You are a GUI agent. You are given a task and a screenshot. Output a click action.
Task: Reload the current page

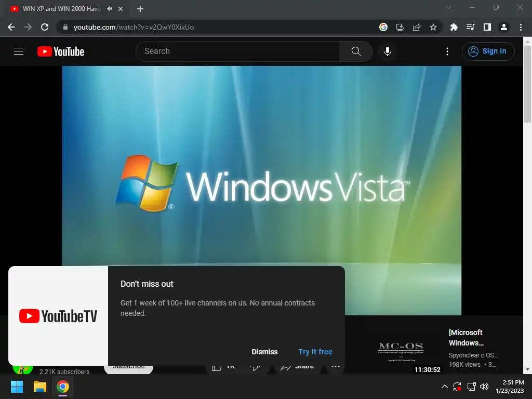tap(45, 27)
